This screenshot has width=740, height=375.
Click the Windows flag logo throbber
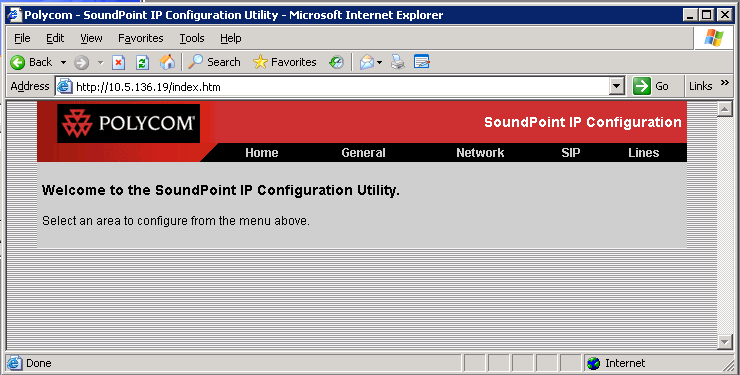point(714,38)
